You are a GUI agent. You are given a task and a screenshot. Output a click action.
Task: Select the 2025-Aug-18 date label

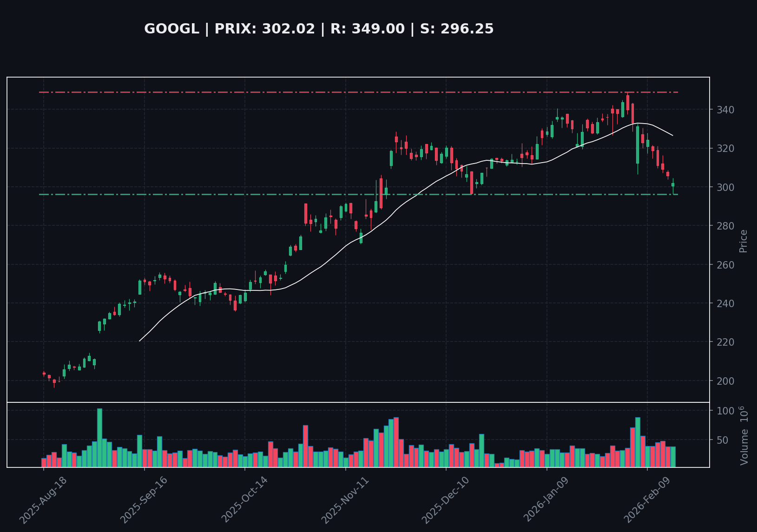pos(43,499)
